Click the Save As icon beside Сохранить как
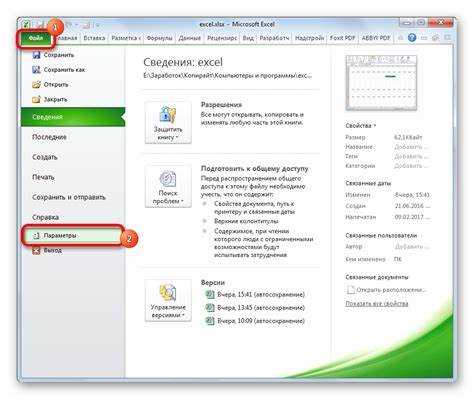 coord(36,70)
